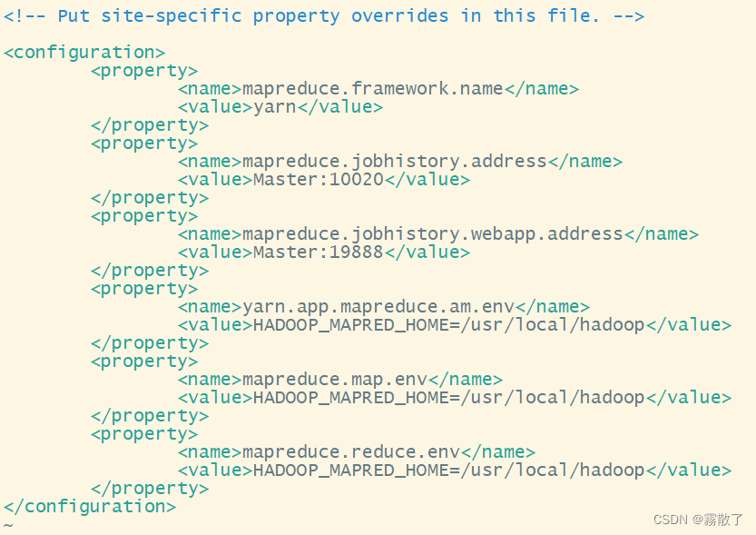
Task: Click the CSDN watermark text
Action: coord(698,520)
